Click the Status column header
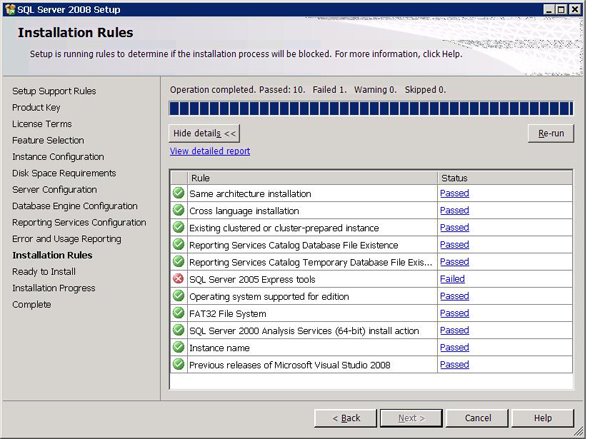The height and width of the screenshot is (439, 600). 505,178
